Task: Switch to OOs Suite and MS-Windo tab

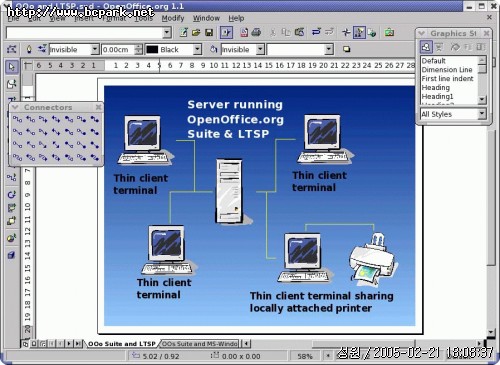Action: [200, 344]
